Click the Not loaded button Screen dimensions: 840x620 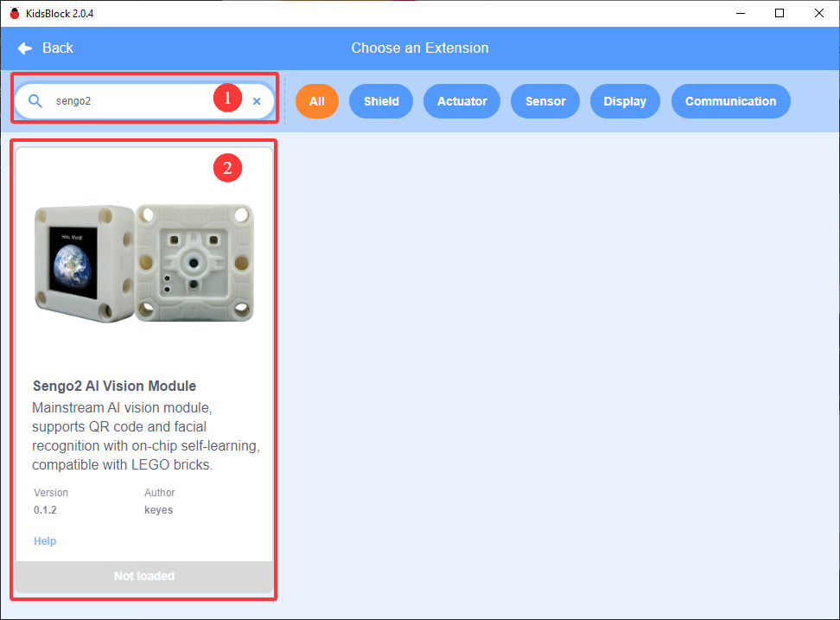144,576
